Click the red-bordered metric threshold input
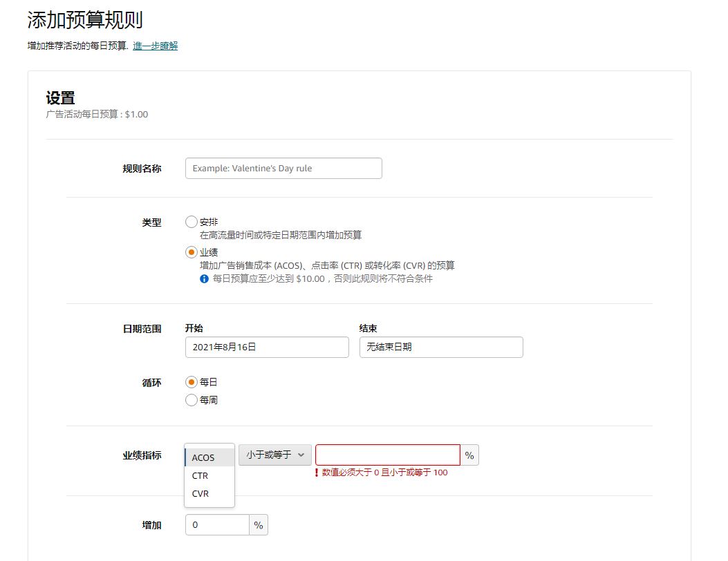The image size is (728, 561). [x=388, y=455]
